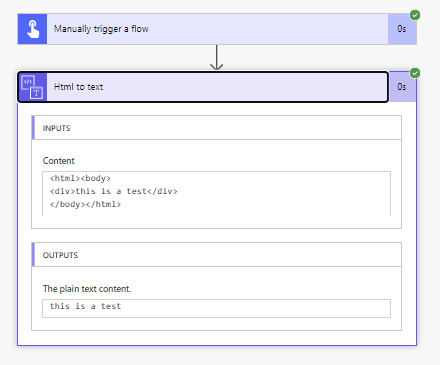The height and width of the screenshot is (365, 440).
Task: Click the green success checkmark on Html to text
Action: (415, 73)
